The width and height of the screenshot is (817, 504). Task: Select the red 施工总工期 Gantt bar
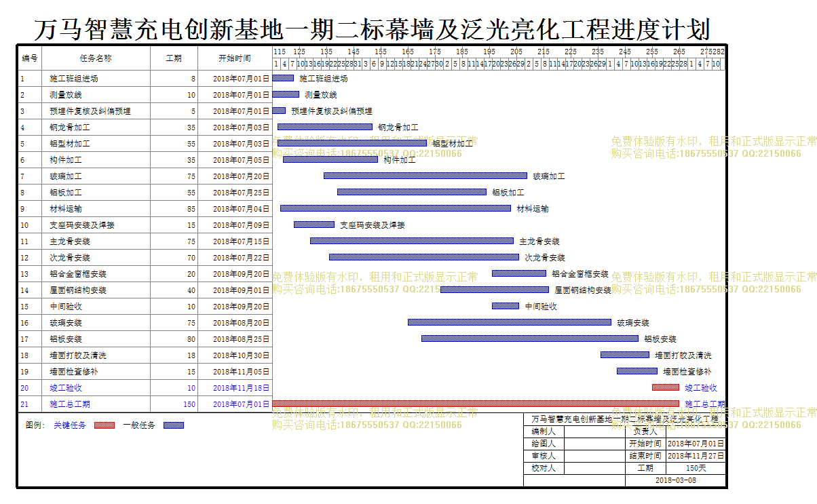(476, 404)
